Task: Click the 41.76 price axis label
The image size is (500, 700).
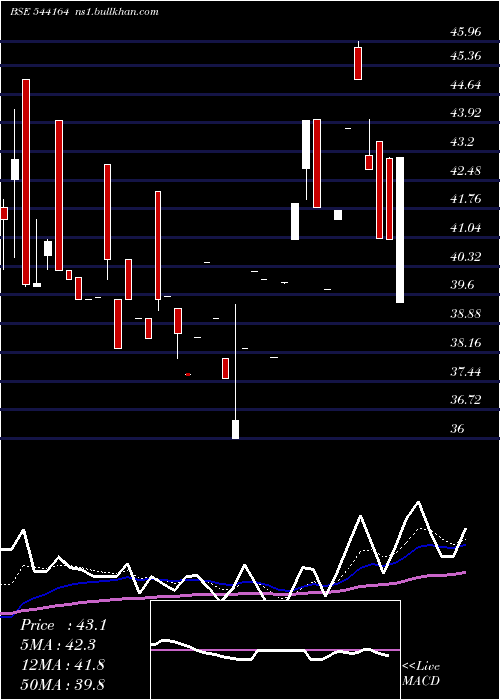Action: pyautogui.click(x=467, y=199)
